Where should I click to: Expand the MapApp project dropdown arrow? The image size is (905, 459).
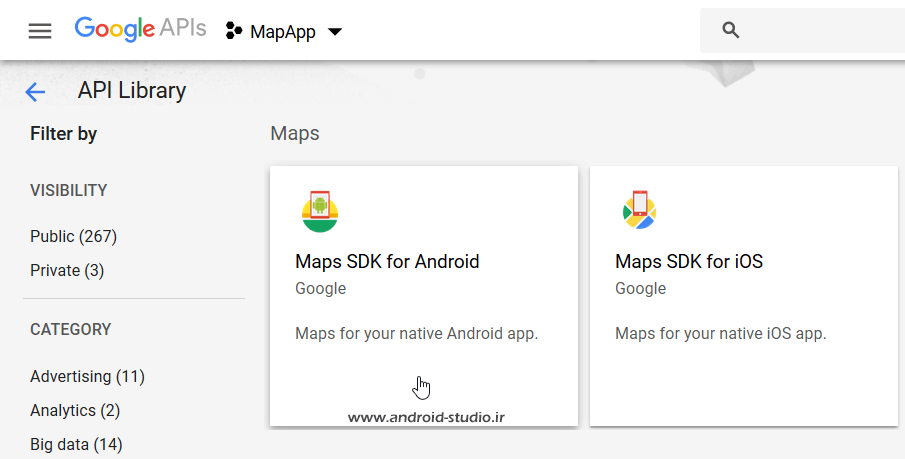pyautogui.click(x=335, y=31)
